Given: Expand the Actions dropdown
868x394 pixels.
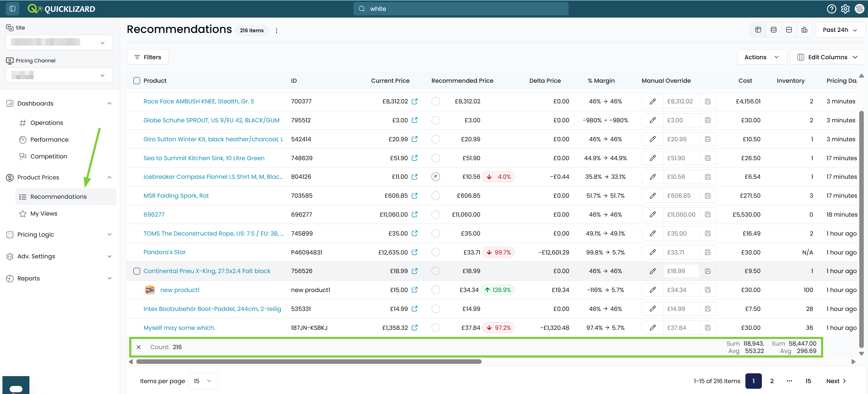Looking at the screenshot, I should pyautogui.click(x=762, y=57).
